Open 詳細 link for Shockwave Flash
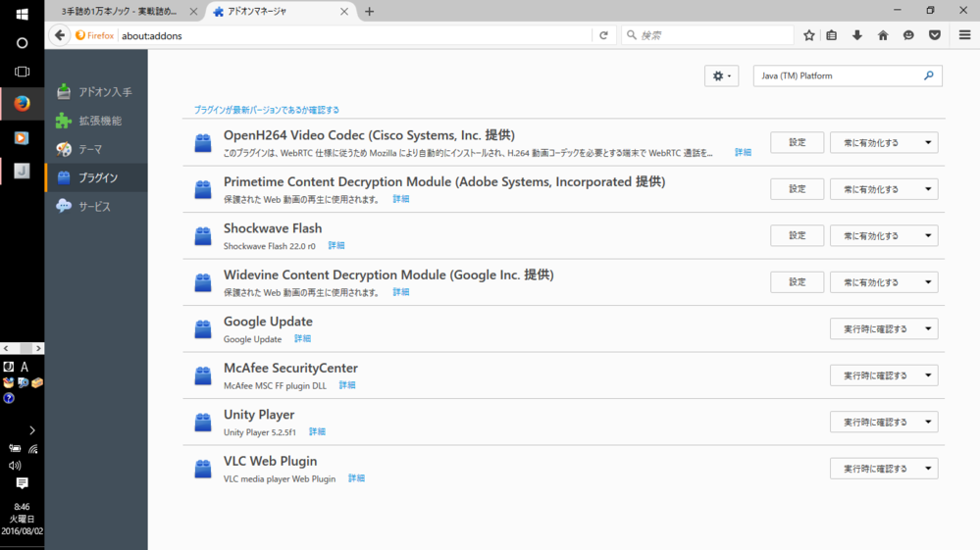 (336, 245)
